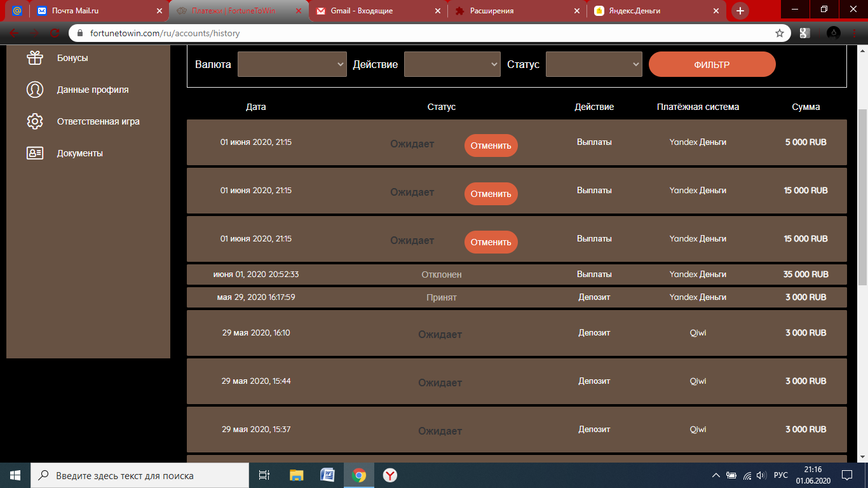Apply filters with the ФИЛЬТР button

(x=712, y=64)
